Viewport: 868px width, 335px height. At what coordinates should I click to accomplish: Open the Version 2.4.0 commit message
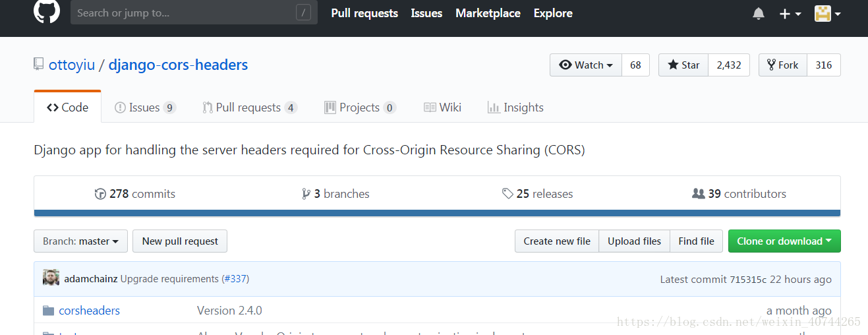(x=229, y=311)
